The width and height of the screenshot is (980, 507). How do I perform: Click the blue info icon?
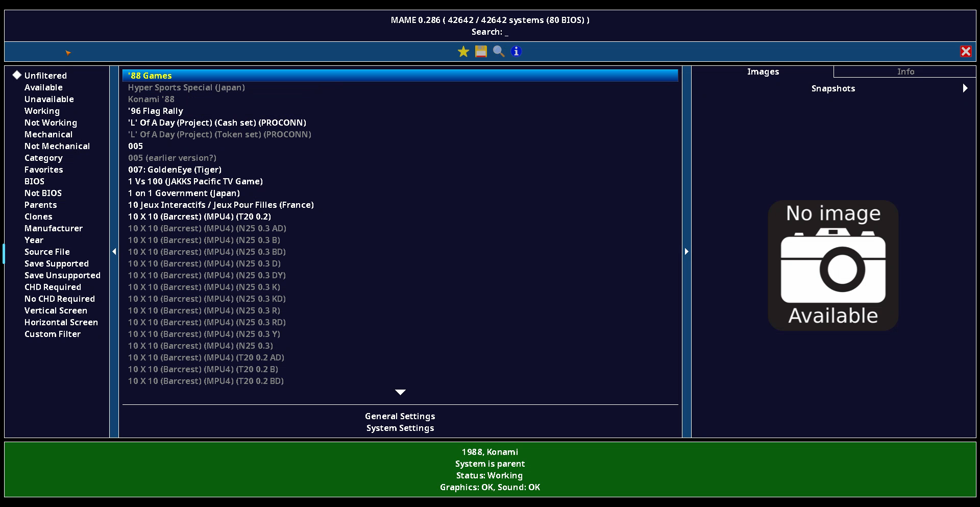(x=516, y=52)
